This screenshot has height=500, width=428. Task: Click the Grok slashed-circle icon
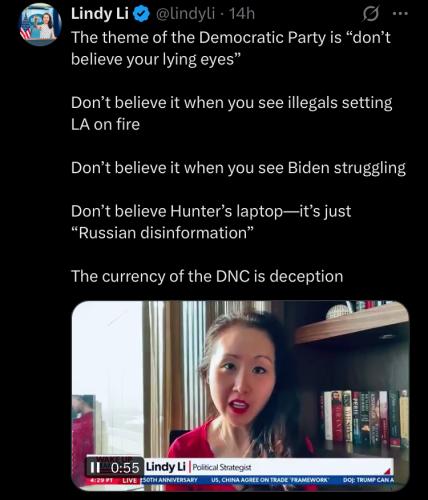(x=371, y=14)
